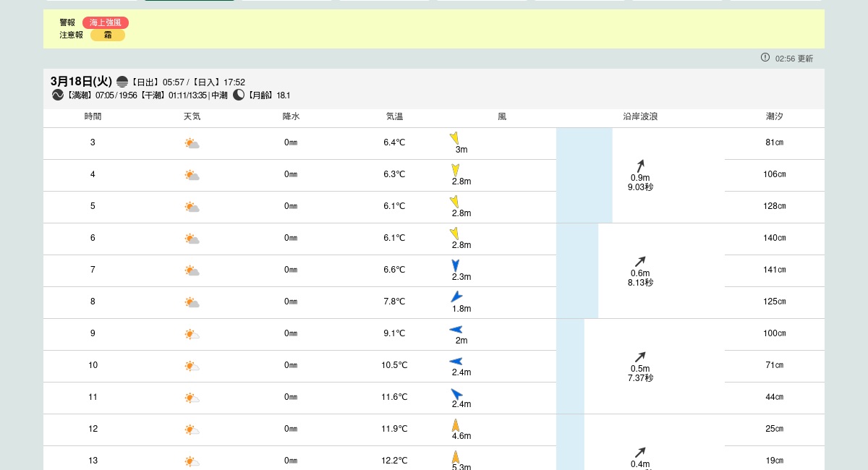Click the 0.9m wave direction arrow
The height and width of the screenshot is (470, 868).
[x=640, y=166]
